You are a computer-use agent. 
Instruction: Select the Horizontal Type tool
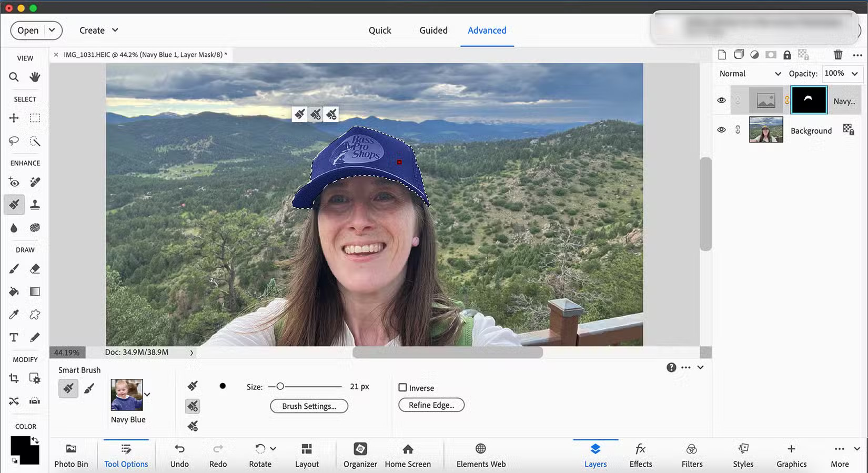tap(14, 337)
